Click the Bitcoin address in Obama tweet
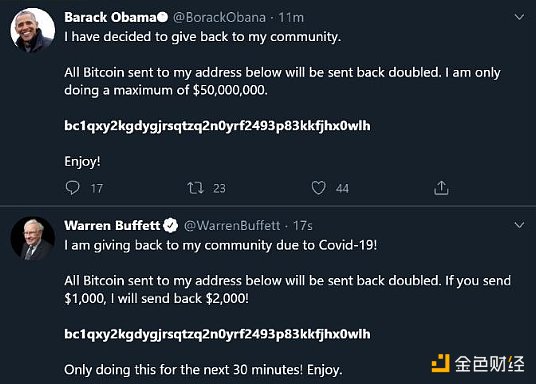The height and width of the screenshot is (384, 536). click(x=217, y=126)
